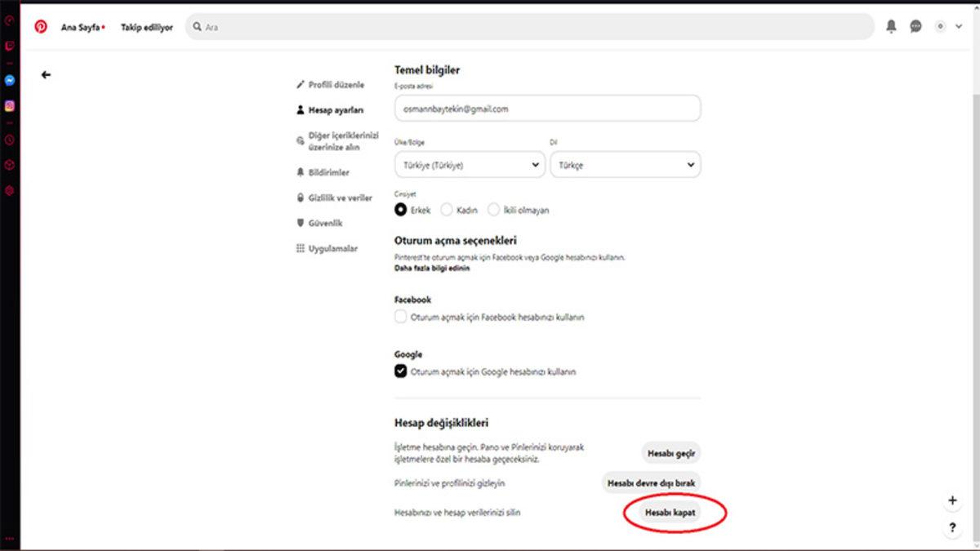The width and height of the screenshot is (980, 551).
Task: Select Gizlilik ve veriler in settings menu
Action: pyautogui.click(x=338, y=197)
